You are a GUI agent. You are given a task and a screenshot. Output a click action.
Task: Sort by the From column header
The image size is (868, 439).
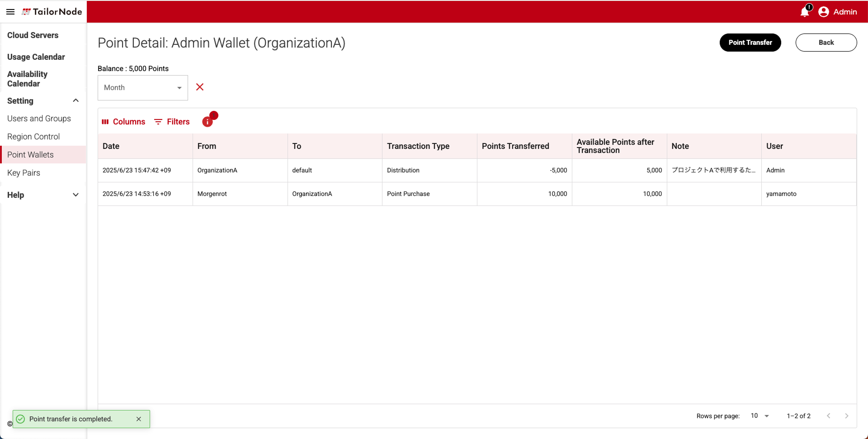(240, 146)
